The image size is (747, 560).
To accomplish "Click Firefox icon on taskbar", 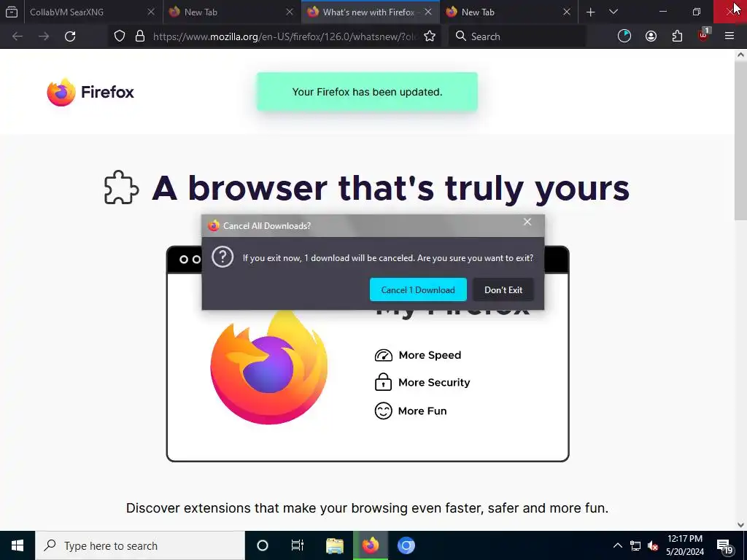I will point(370,545).
